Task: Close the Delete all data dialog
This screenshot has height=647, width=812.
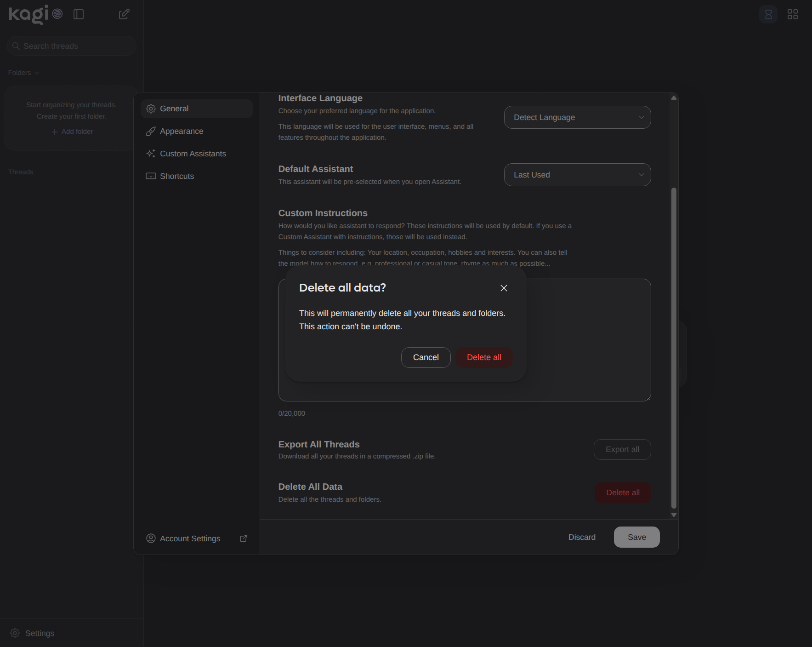Action: (x=504, y=288)
